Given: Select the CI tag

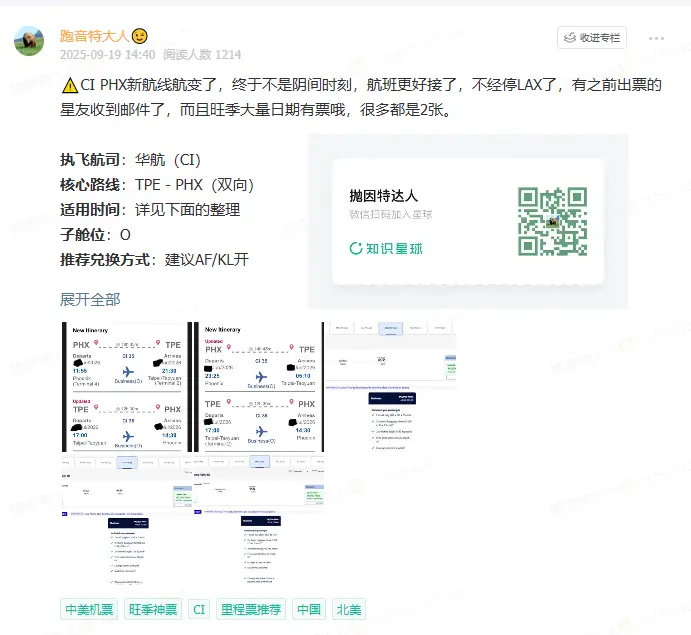Looking at the screenshot, I should click(x=199, y=609).
